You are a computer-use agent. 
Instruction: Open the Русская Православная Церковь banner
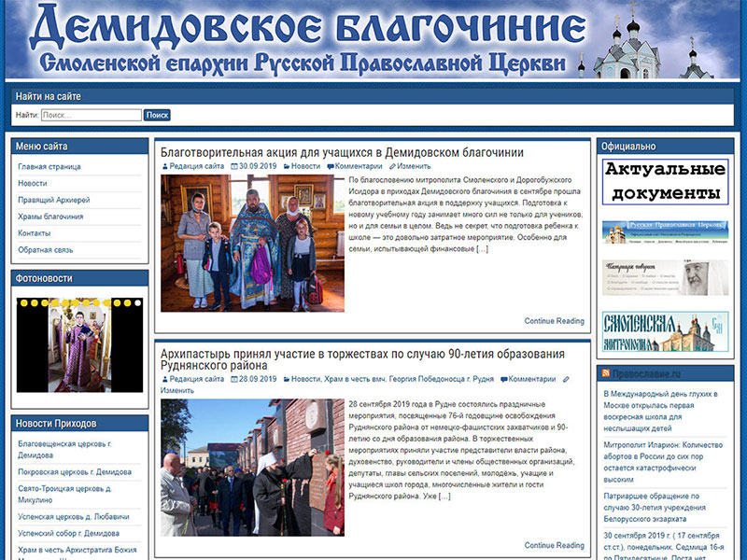tap(666, 231)
